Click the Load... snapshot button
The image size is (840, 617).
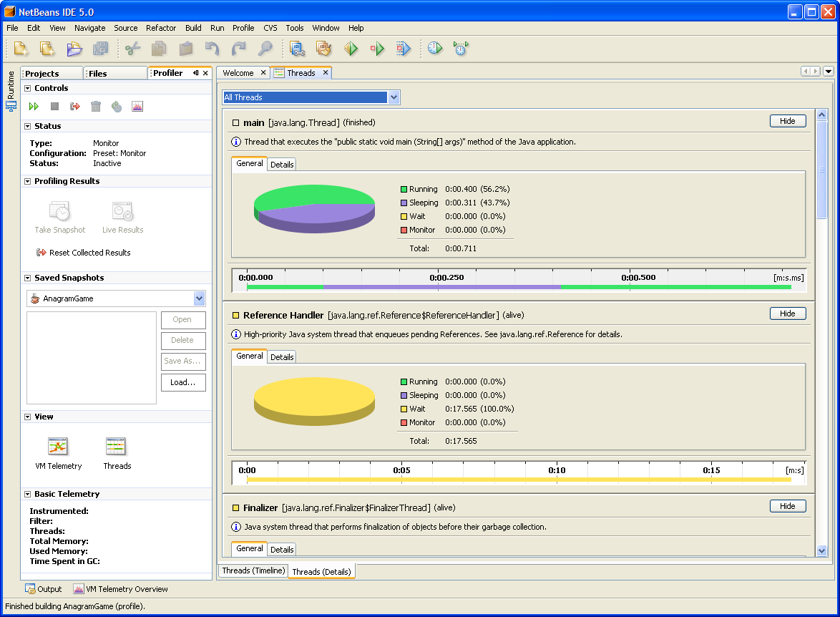[183, 382]
